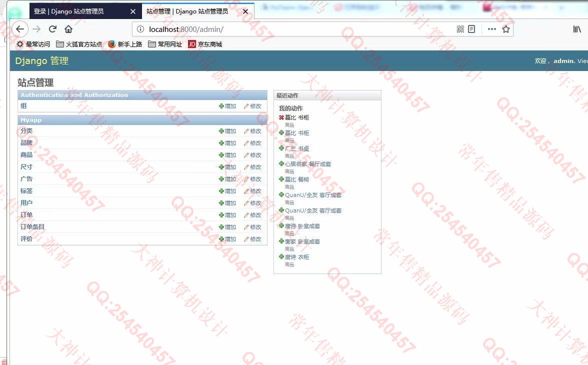Screen dimensions: 588x365
Task: Open the 订单 model list
Action: coord(26,215)
